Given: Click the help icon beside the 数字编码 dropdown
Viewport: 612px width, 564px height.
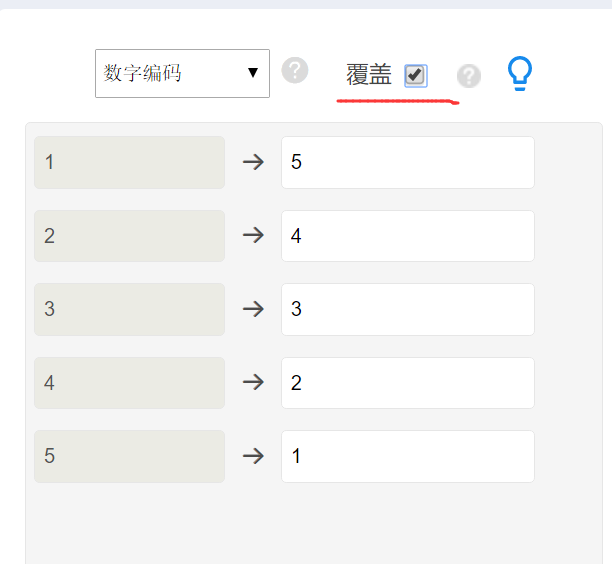Looking at the screenshot, I should 295,71.
